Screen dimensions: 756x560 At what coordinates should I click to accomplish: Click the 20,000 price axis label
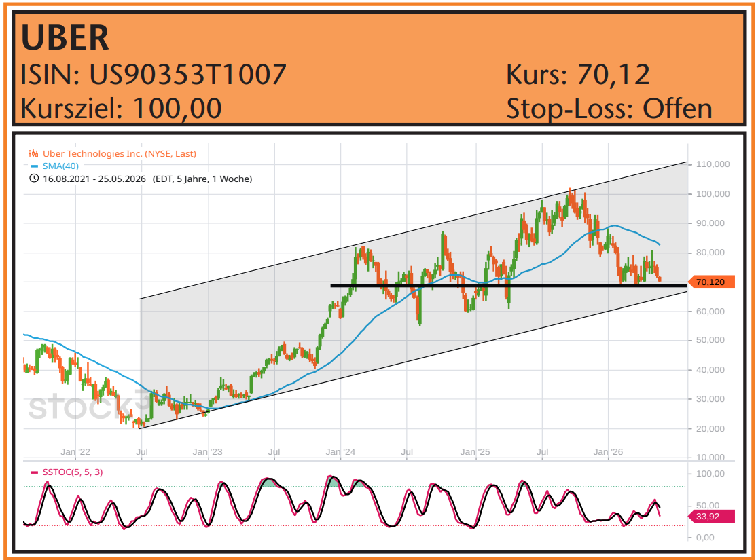tap(710, 428)
